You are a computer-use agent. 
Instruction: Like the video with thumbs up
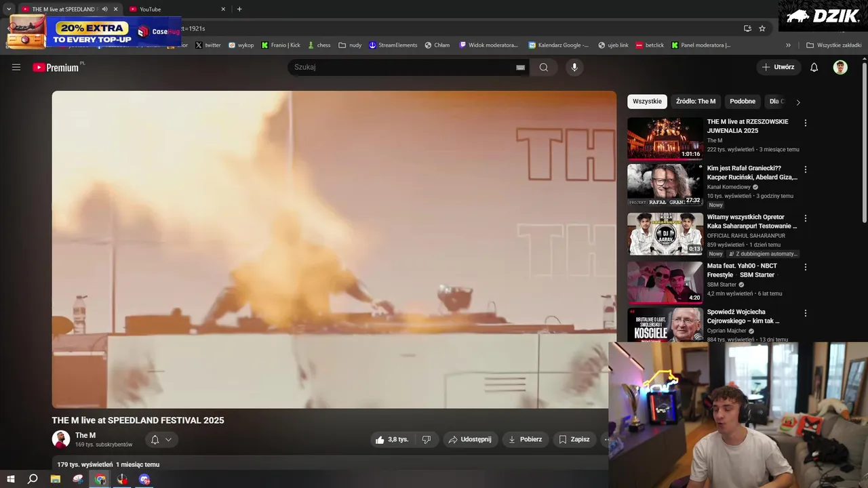(x=393, y=439)
